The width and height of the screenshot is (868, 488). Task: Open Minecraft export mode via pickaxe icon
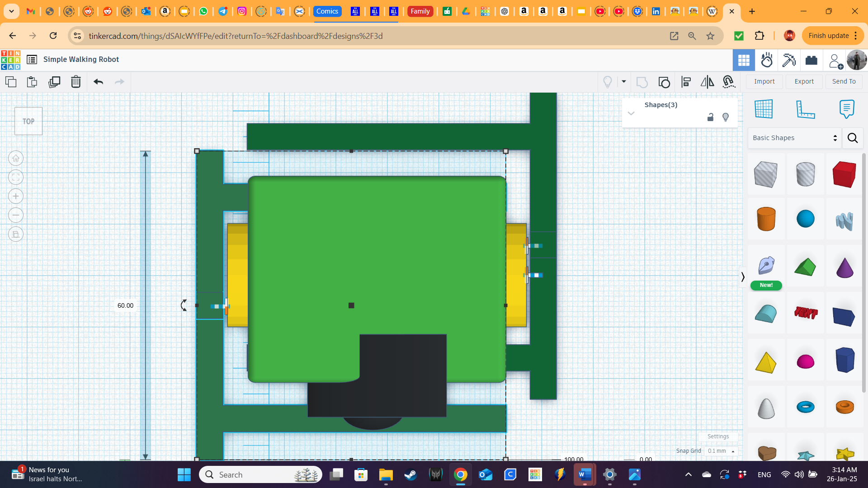click(x=788, y=60)
